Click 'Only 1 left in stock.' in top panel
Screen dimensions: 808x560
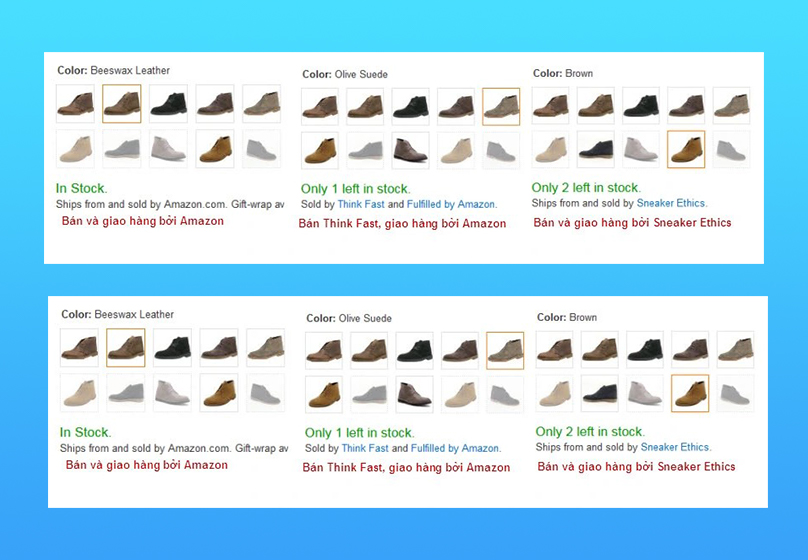coord(356,189)
